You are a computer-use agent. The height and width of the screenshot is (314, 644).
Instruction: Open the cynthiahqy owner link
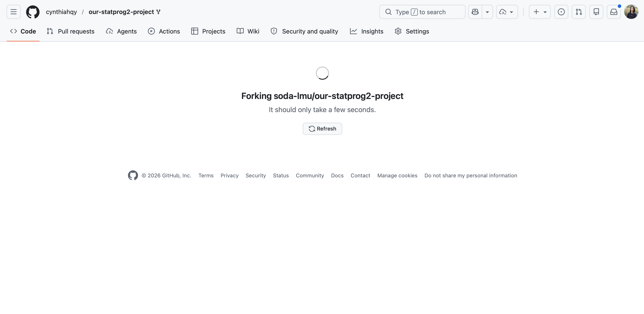tap(61, 12)
